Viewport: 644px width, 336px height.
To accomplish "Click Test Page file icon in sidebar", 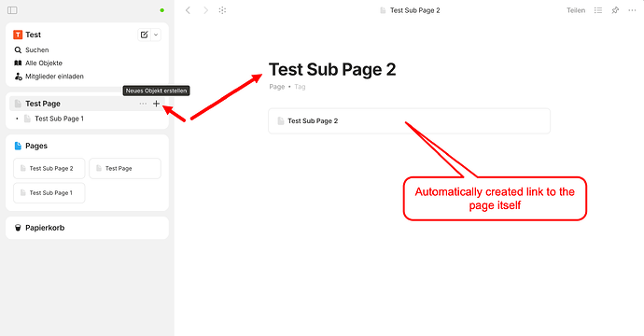I will 18,104.
